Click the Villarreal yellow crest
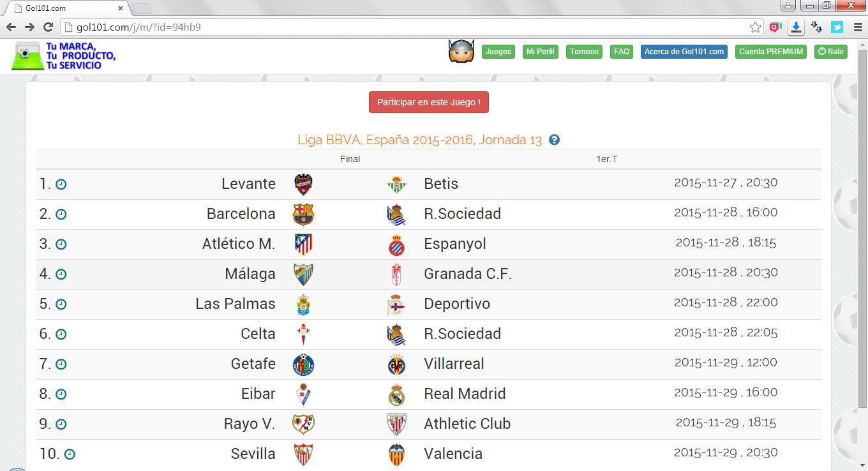Image resolution: width=868 pixels, height=471 pixels. coord(396,364)
